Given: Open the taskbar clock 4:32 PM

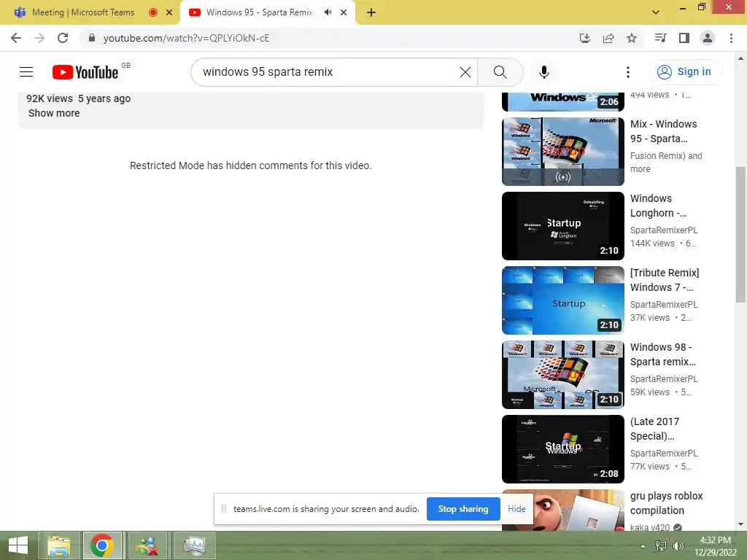Looking at the screenshot, I should click(715, 546).
